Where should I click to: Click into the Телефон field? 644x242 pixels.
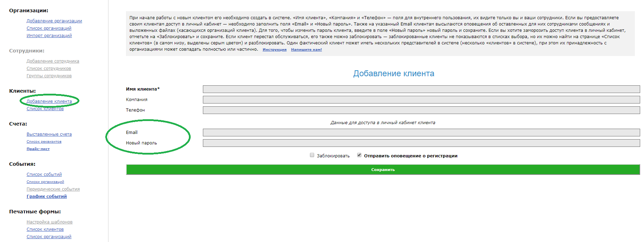421,110
